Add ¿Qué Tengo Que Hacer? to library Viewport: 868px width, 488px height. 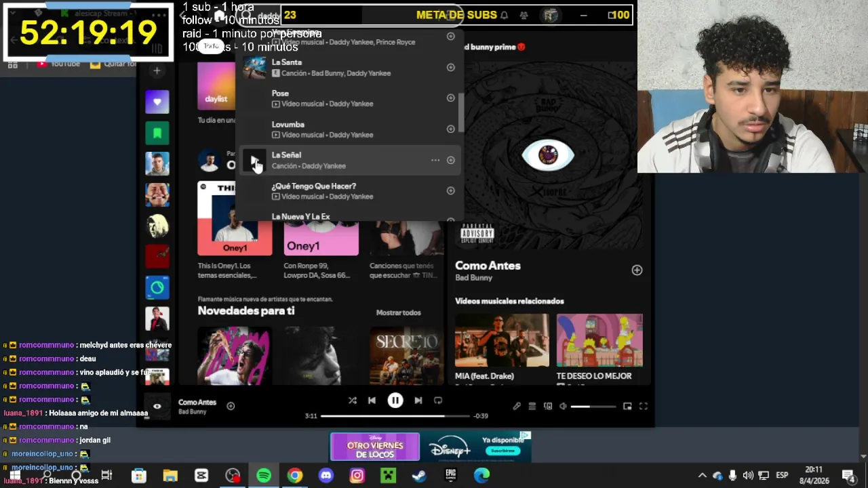point(450,190)
